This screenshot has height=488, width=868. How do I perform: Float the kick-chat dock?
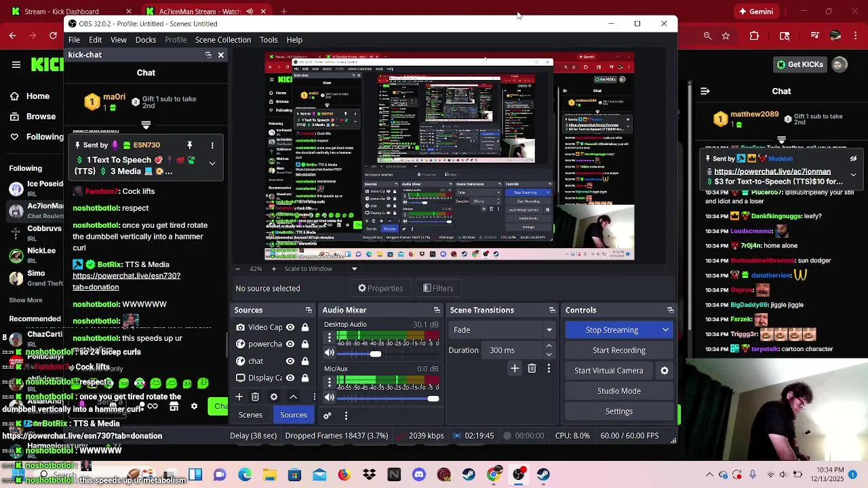click(208, 55)
